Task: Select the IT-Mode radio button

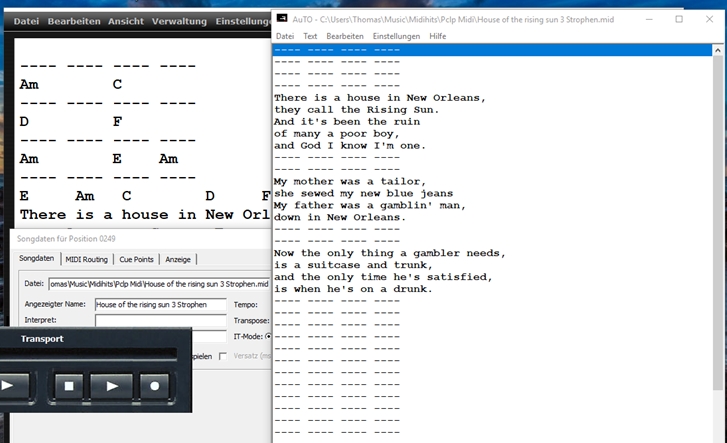Action: [x=268, y=336]
